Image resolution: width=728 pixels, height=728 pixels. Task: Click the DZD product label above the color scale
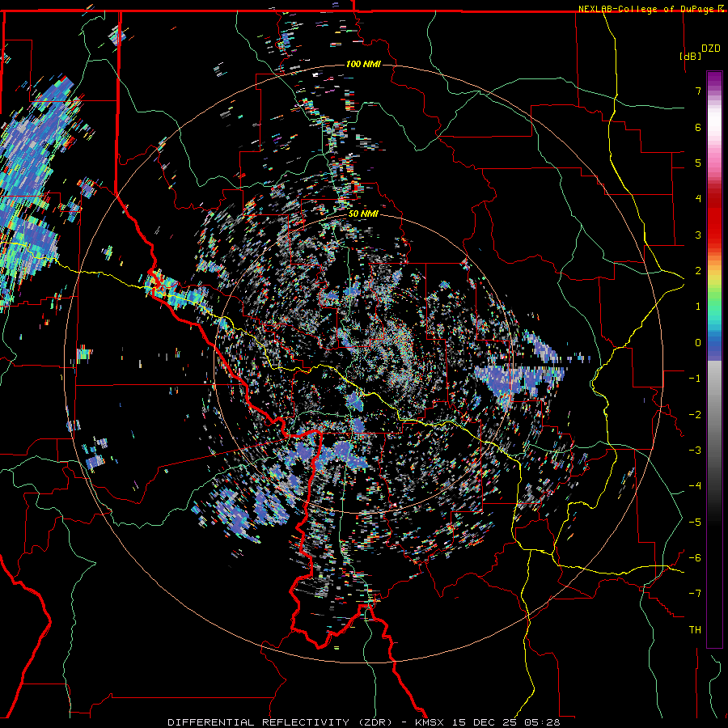click(x=710, y=49)
